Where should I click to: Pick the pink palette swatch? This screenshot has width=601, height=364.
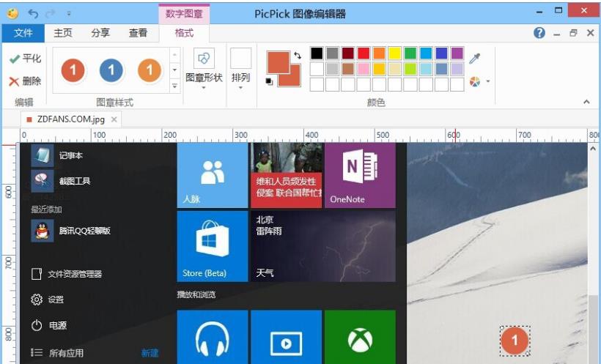pyautogui.click(x=364, y=69)
